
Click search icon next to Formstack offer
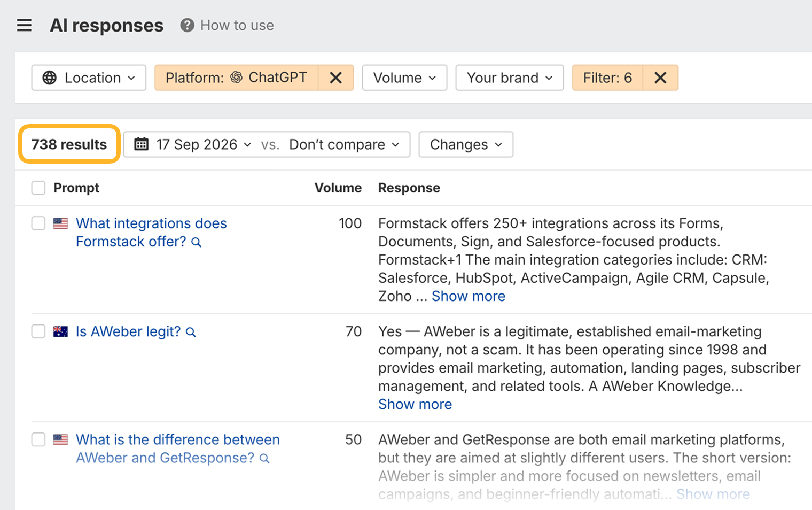197,242
